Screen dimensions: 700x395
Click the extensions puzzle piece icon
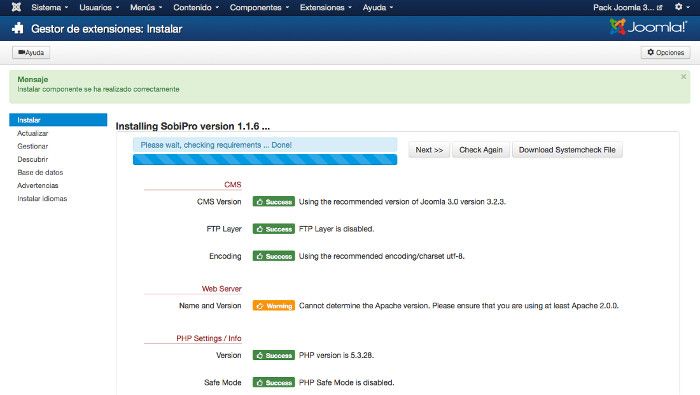tap(18, 29)
